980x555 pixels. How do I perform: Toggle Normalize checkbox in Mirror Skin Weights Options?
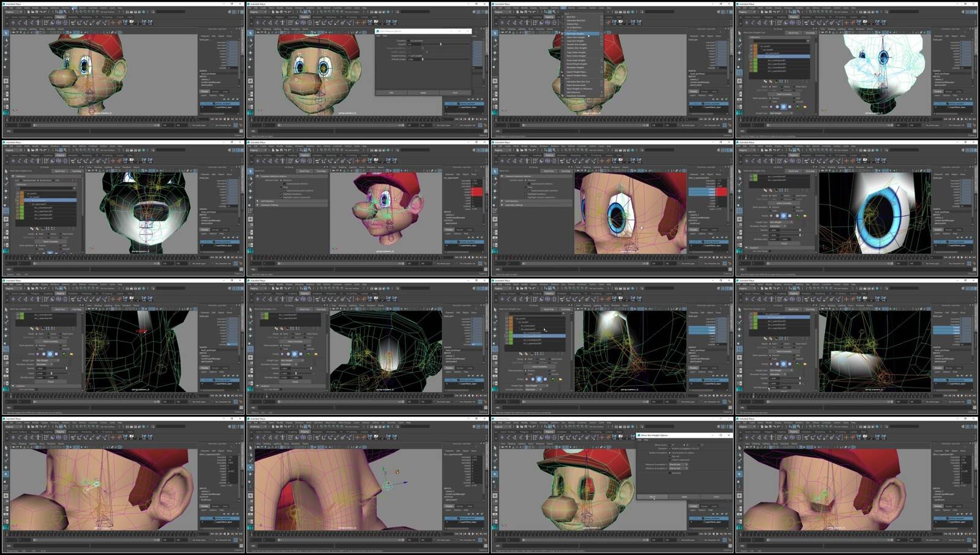[670, 473]
